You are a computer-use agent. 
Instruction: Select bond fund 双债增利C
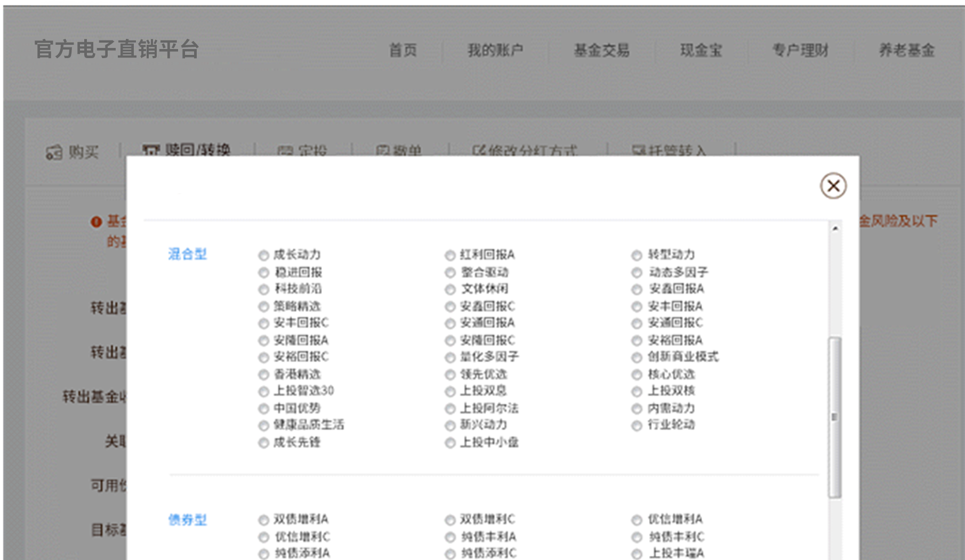[x=450, y=520]
